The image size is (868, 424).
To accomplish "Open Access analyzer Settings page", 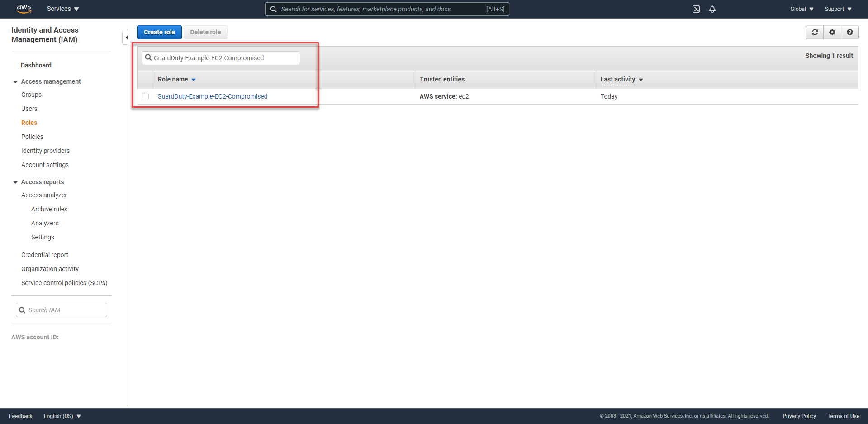I will click(x=43, y=237).
